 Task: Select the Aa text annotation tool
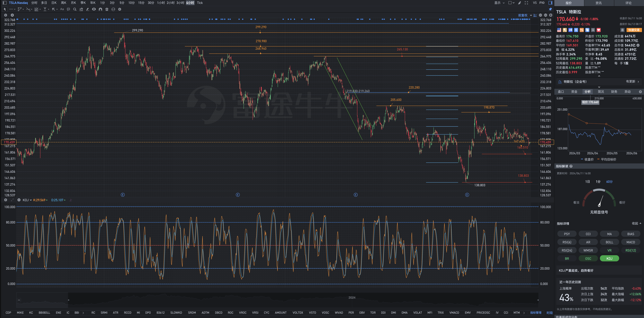click(x=62, y=9)
